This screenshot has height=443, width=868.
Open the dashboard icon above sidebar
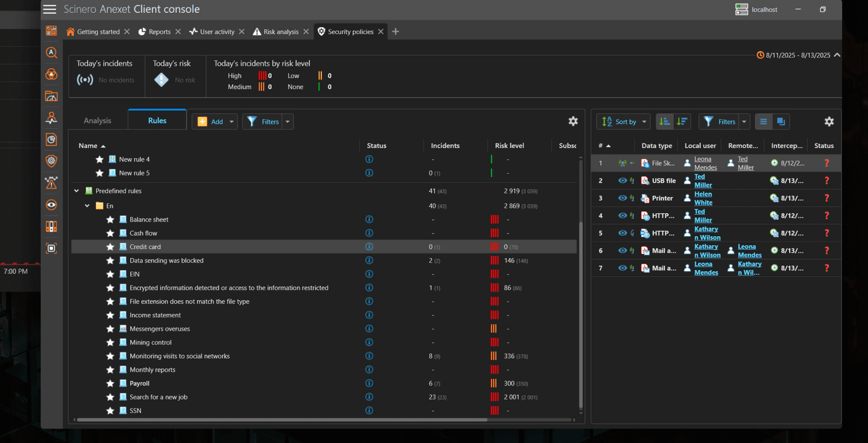point(52,31)
